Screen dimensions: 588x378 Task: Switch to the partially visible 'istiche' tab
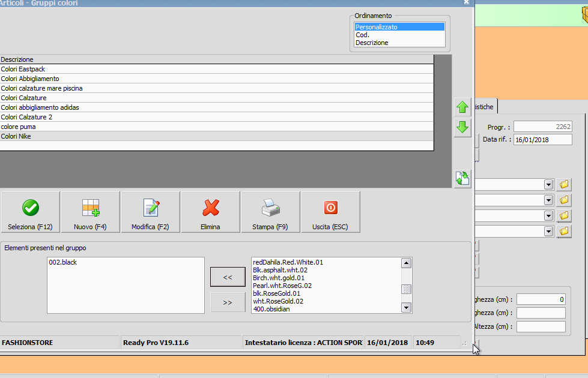(x=486, y=107)
